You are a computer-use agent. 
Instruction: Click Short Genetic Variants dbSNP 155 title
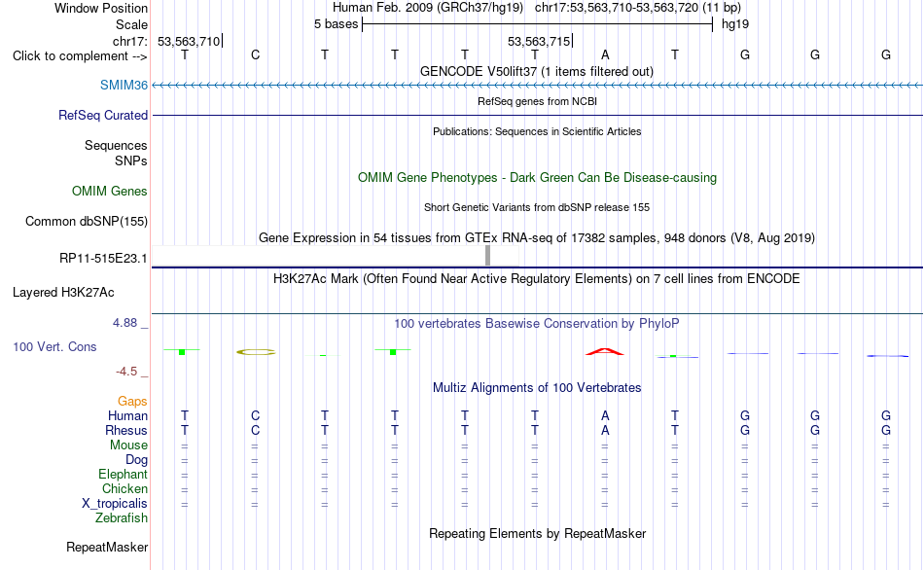point(537,207)
